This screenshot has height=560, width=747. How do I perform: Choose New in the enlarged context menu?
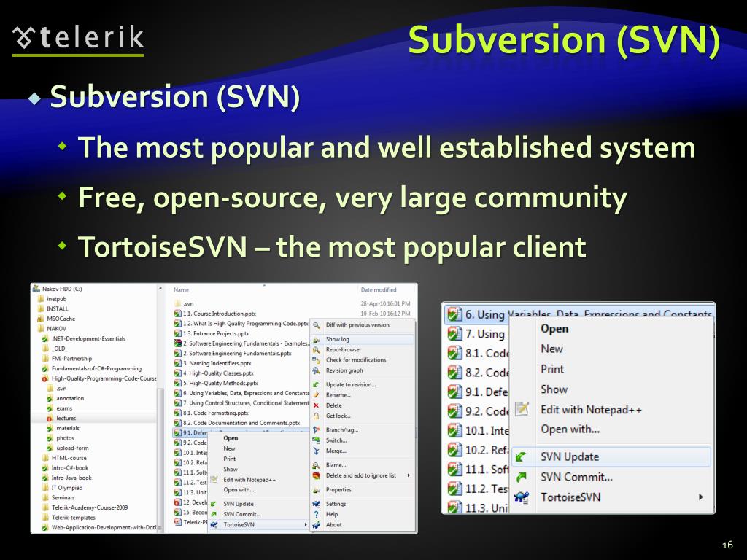click(551, 349)
